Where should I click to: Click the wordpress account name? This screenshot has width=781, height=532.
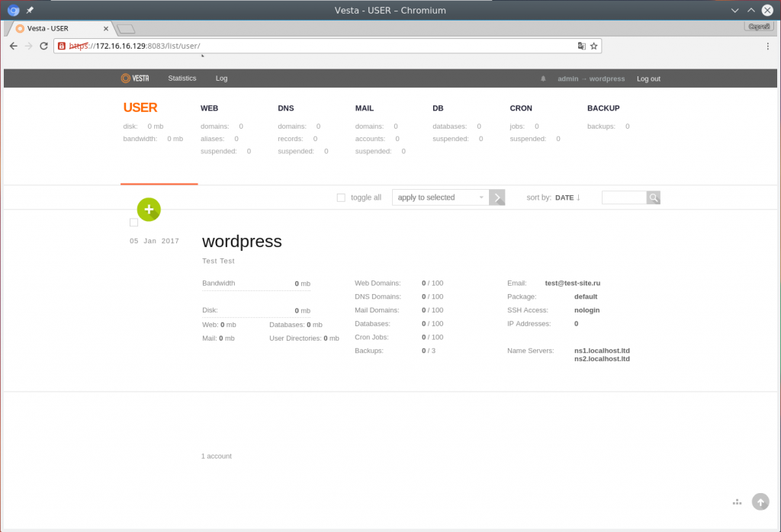point(242,242)
